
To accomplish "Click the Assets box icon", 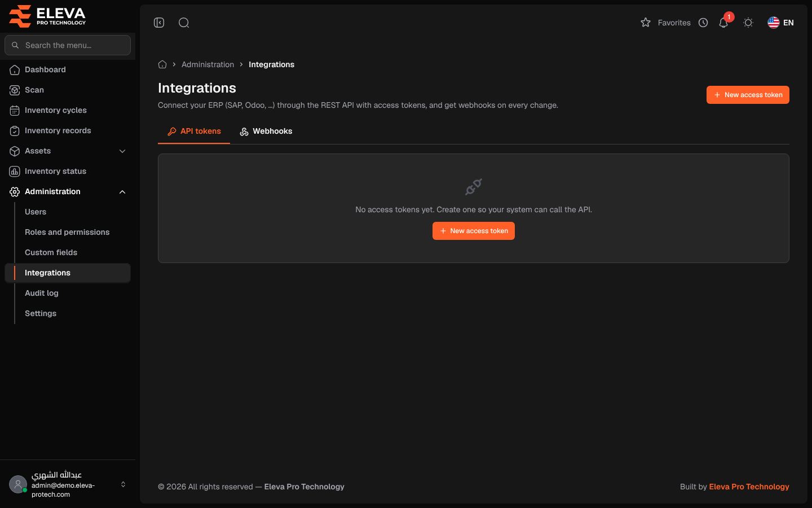I will click(x=15, y=151).
